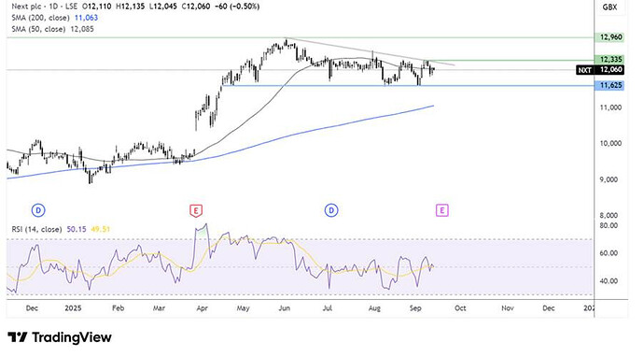Click the GBX currency label
The height and width of the screenshot is (357, 644).
609,7
